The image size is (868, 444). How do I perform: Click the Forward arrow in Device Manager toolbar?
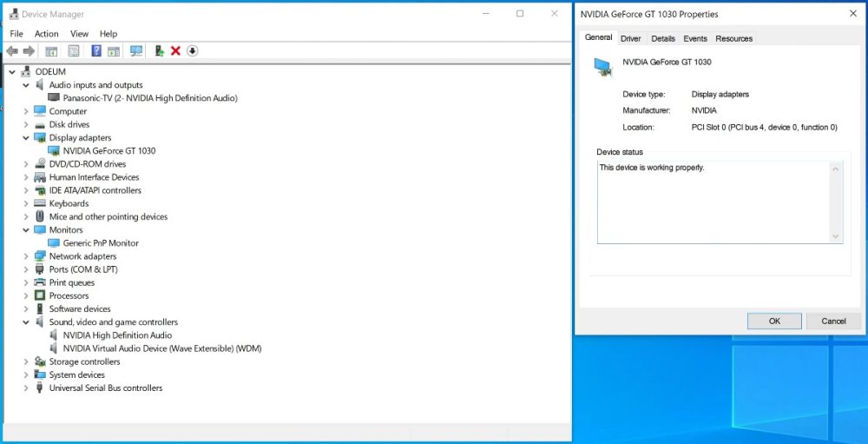point(29,51)
